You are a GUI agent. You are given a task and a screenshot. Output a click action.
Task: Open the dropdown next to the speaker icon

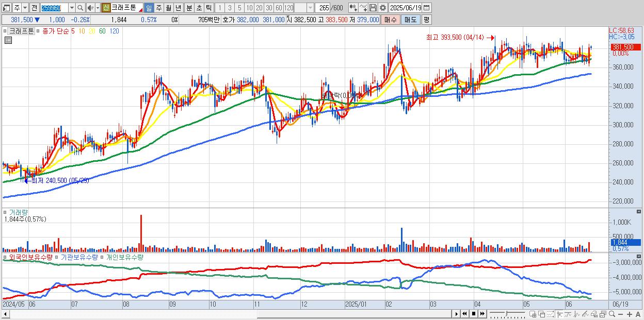pyautogui.click(x=98, y=8)
